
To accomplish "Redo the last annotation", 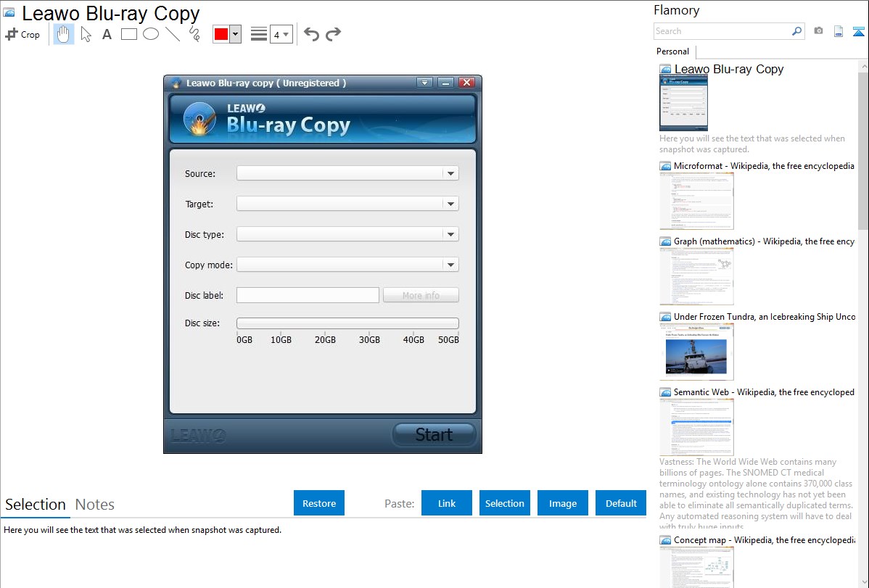I will (x=333, y=34).
